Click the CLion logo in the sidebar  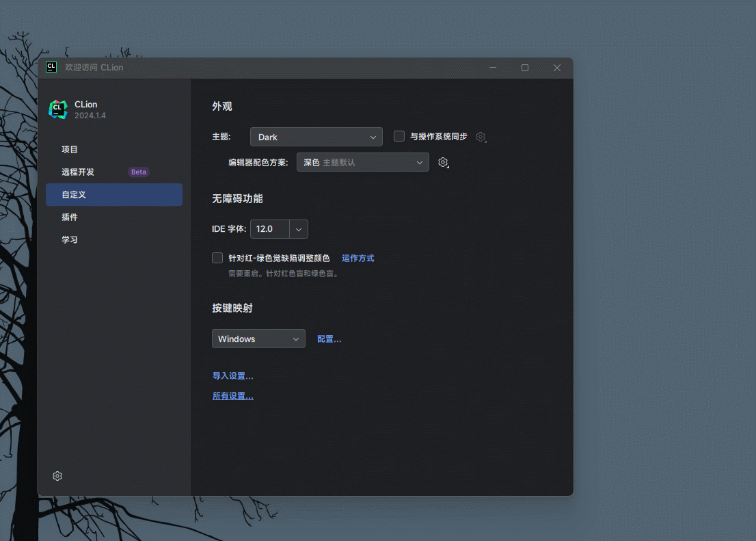pos(58,109)
